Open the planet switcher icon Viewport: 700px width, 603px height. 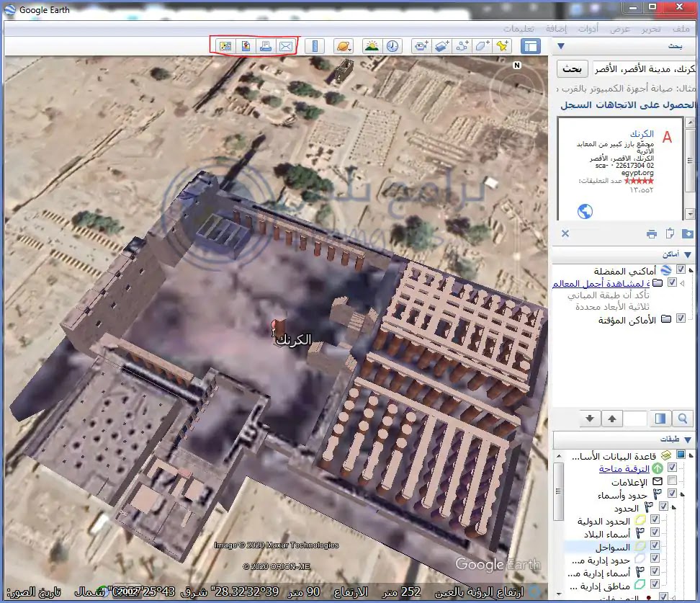tap(344, 46)
